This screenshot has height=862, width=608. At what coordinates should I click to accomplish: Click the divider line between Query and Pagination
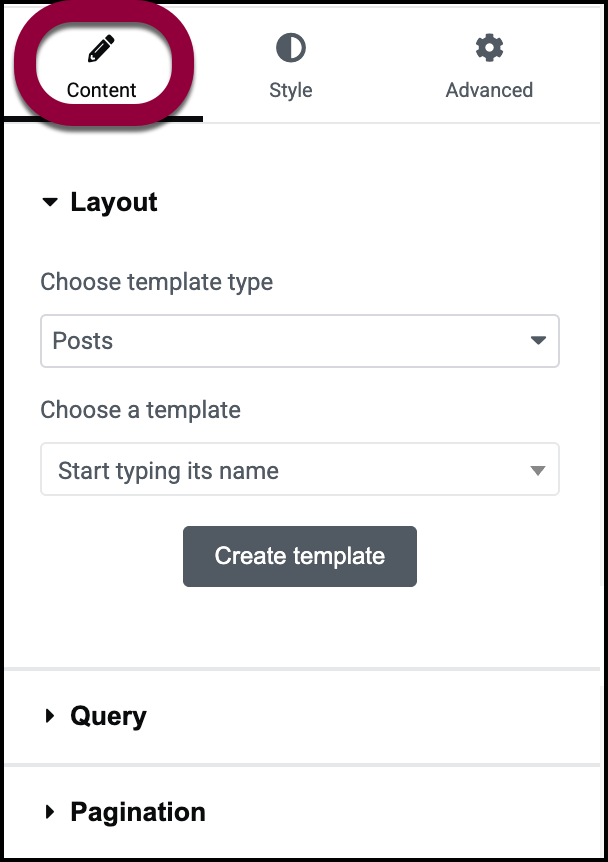pos(304,765)
